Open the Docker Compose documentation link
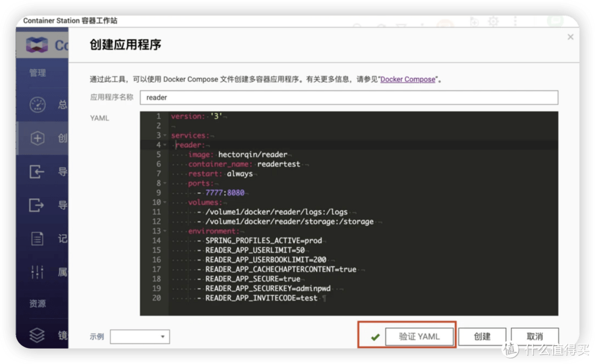 point(408,79)
